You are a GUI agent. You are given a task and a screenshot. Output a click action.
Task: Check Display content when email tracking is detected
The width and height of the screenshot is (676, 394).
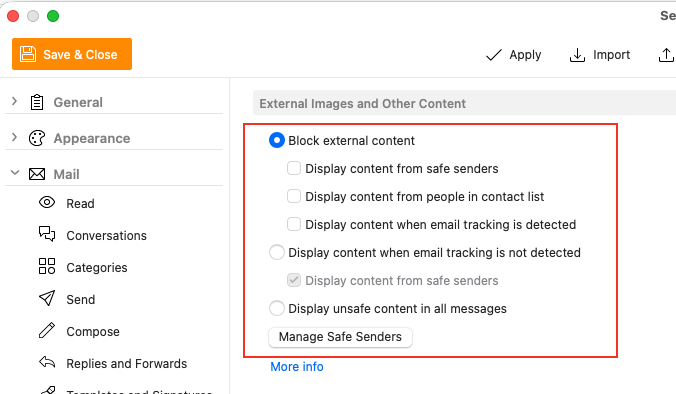point(294,224)
